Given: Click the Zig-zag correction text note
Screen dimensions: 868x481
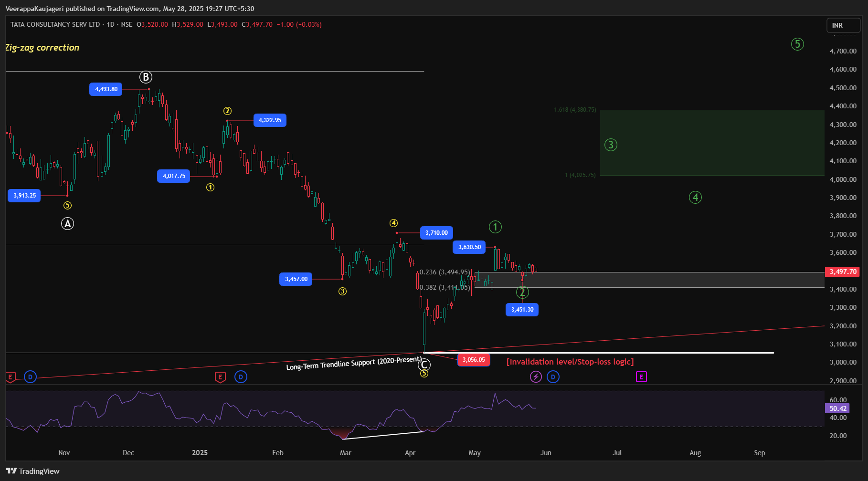Looking at the screenshot, I should 42,48.
